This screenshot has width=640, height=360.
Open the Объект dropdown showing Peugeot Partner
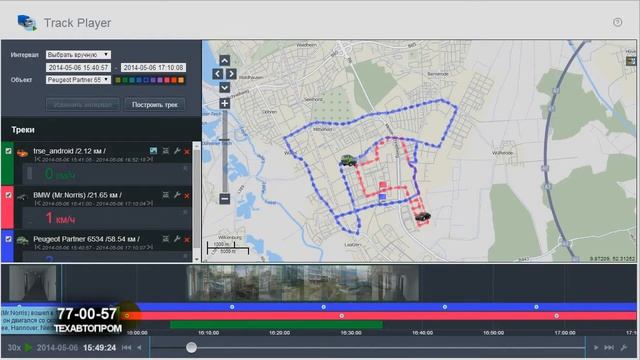tap(78, 80)
